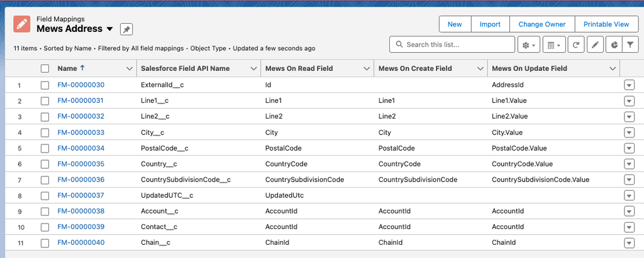Click the Printable View button
This screenshot has width=644, height=258.
[x=606, y=24]
